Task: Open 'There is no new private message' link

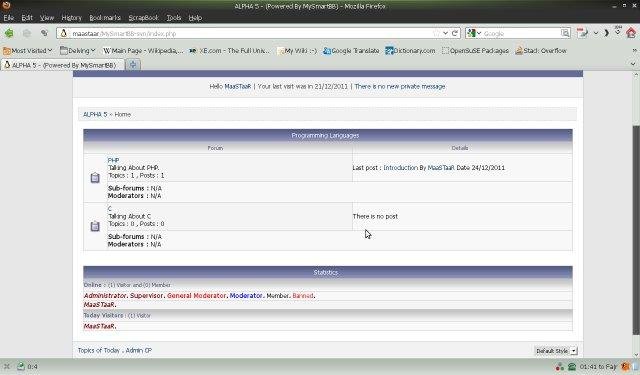Action: pos(400,87)
